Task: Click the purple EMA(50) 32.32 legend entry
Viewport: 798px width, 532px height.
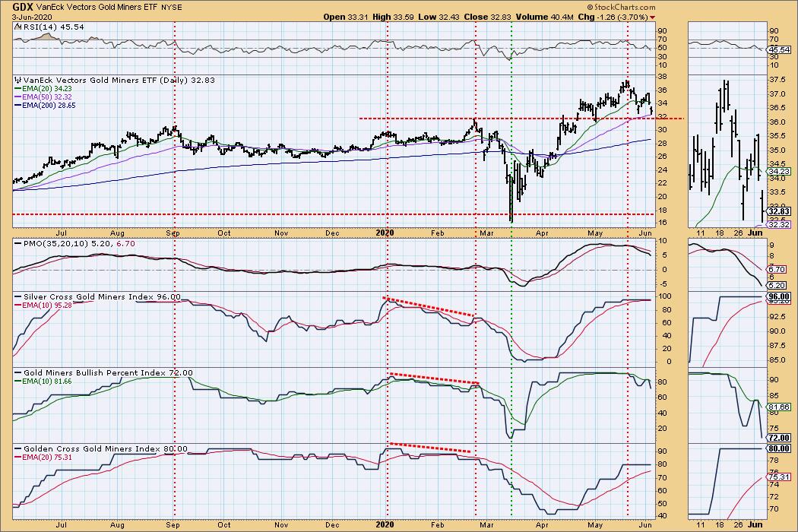Action: pos(43,97)
